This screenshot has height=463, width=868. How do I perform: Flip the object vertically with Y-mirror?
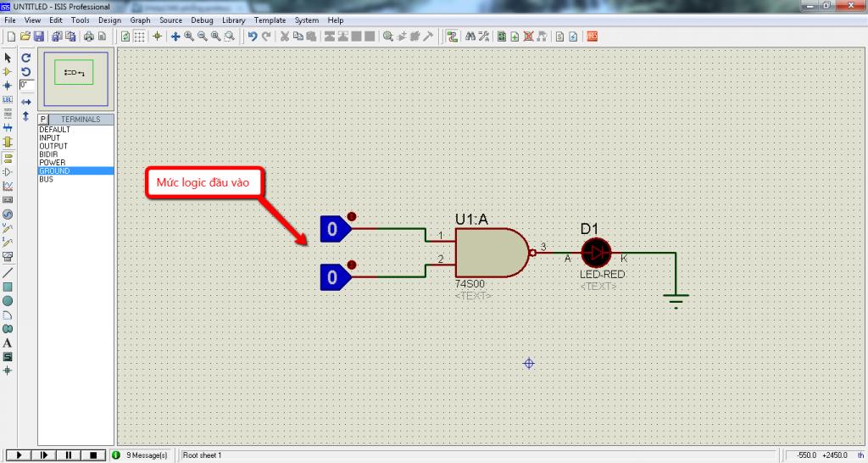coord(26,116)
